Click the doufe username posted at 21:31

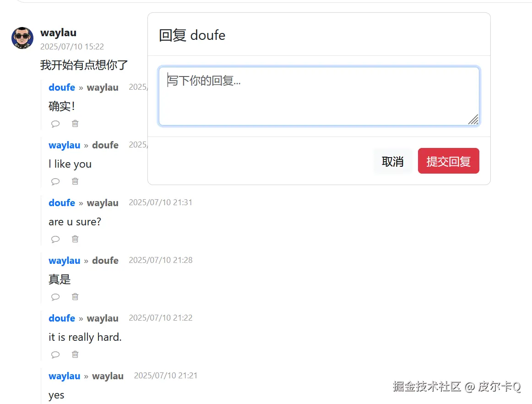[x=62, y=203]
